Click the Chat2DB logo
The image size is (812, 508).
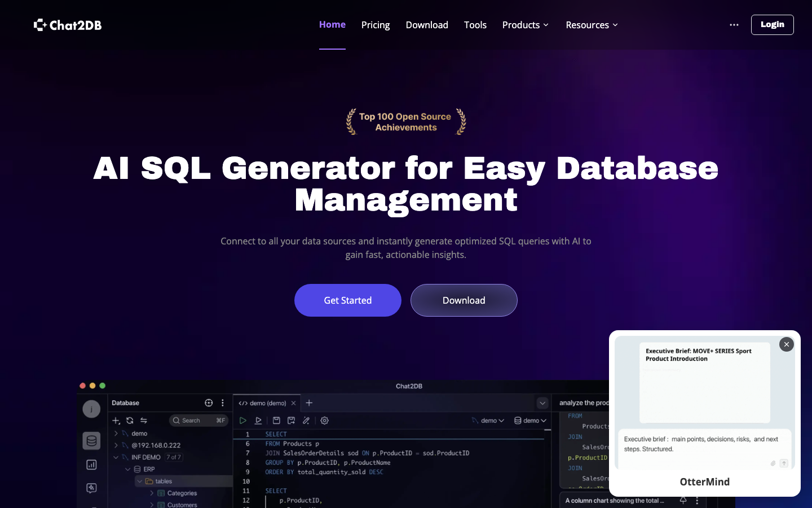point(68,25)
